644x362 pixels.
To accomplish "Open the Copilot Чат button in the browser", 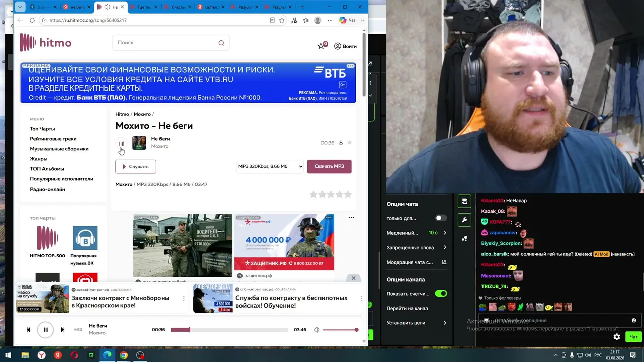I will (347, 20).
